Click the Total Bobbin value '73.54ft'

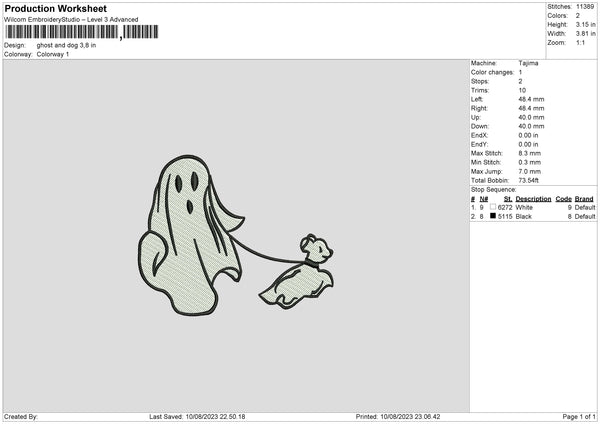[x=528, y=180]
